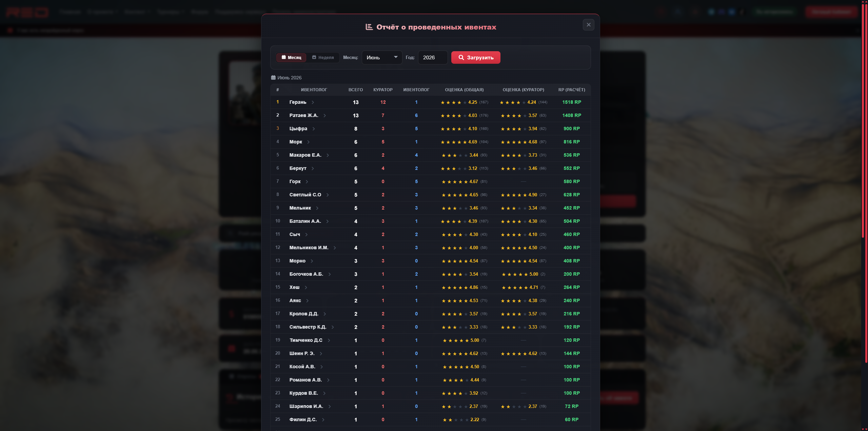Expand the Герань row chevron

click(313, 102)
